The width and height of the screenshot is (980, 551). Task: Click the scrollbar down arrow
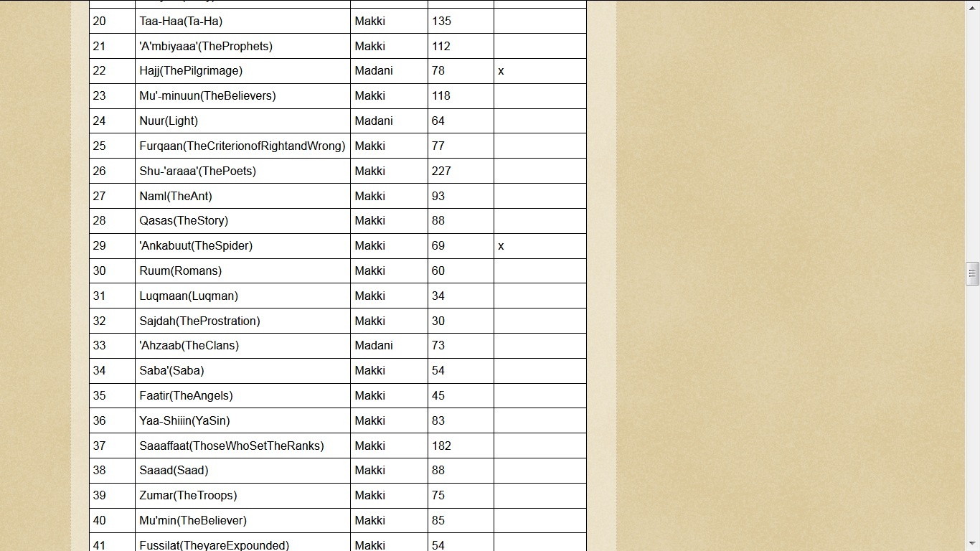tap(973, 545)
